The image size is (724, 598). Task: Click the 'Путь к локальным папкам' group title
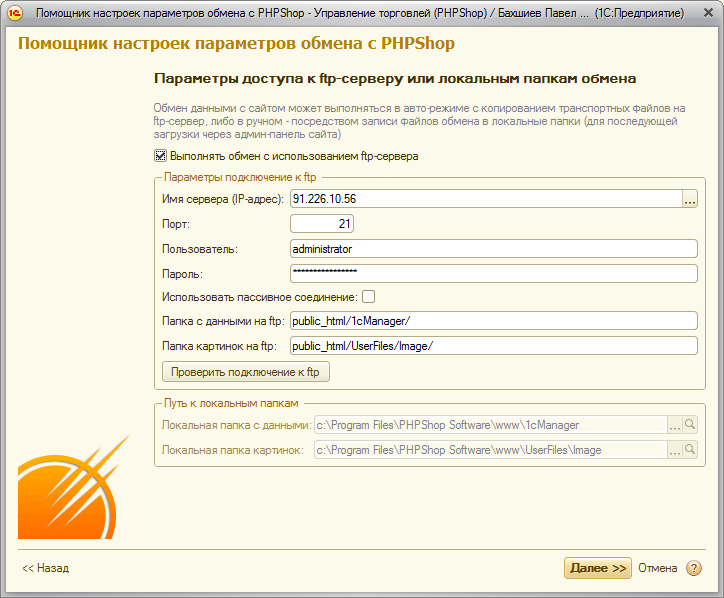[231, 403]
